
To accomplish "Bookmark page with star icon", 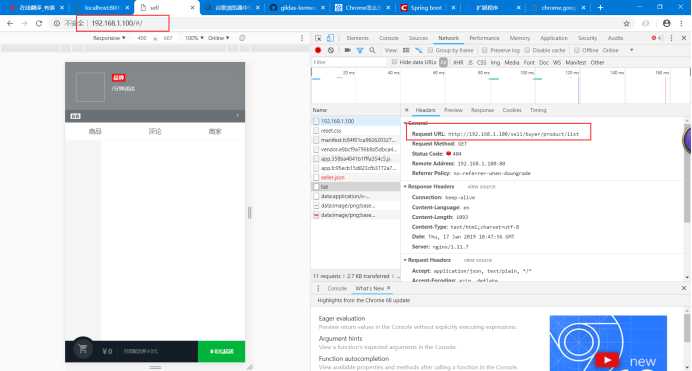I will [626, 23].
